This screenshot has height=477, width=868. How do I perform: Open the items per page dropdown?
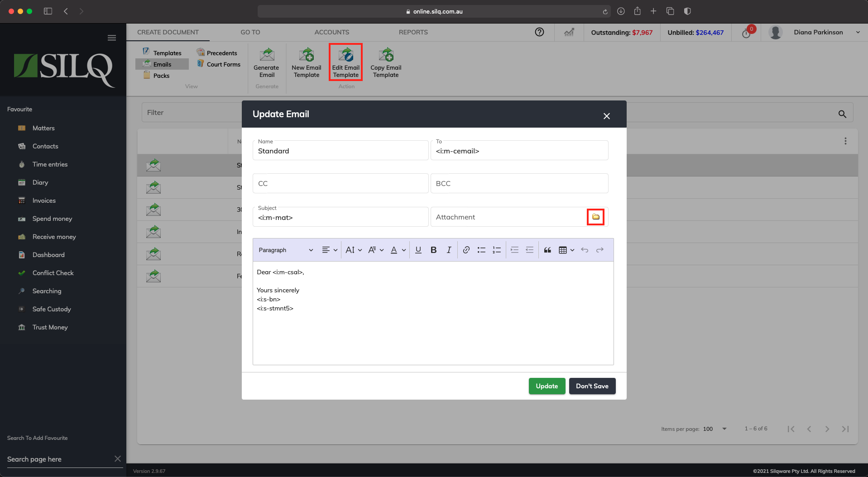tap(715, 429)
